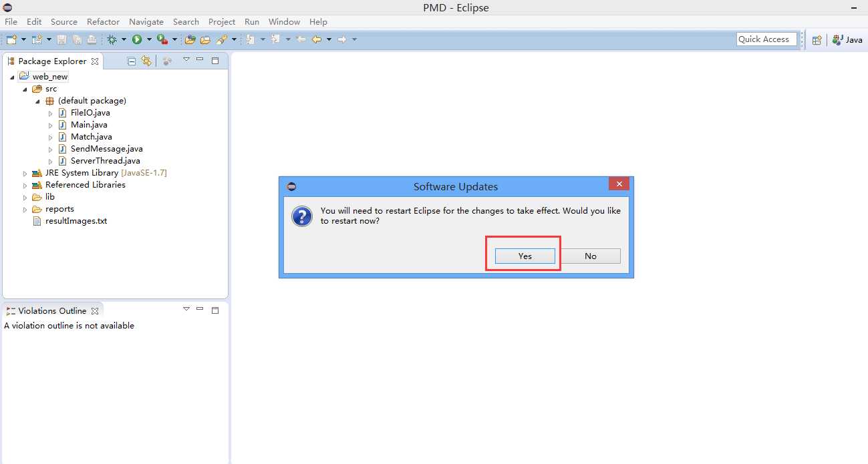Click the Print toolbar icon
Screen dimensions: 868x464
pos(92,39)
